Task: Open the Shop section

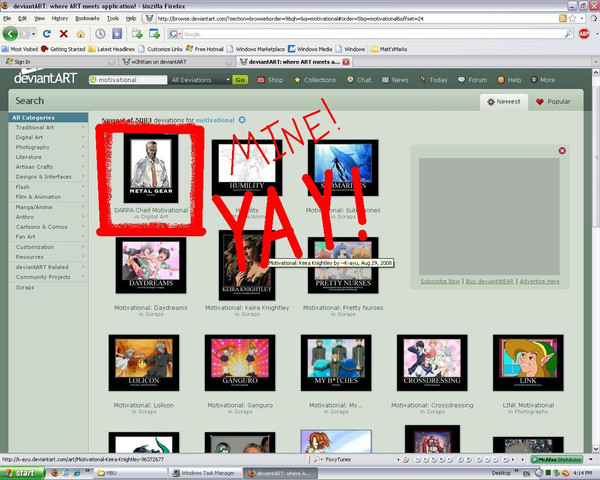Action: pyautogui.click(x=270, y=80)
